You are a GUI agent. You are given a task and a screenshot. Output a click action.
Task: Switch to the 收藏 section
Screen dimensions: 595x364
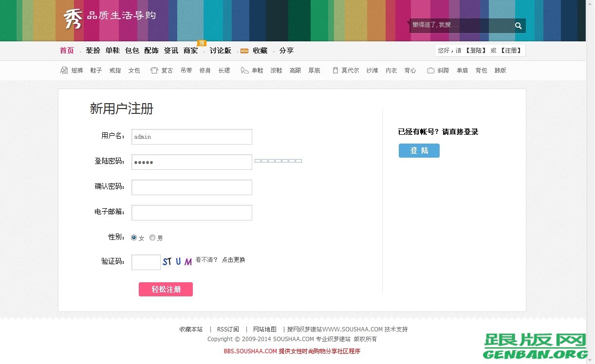coord(260,50)
